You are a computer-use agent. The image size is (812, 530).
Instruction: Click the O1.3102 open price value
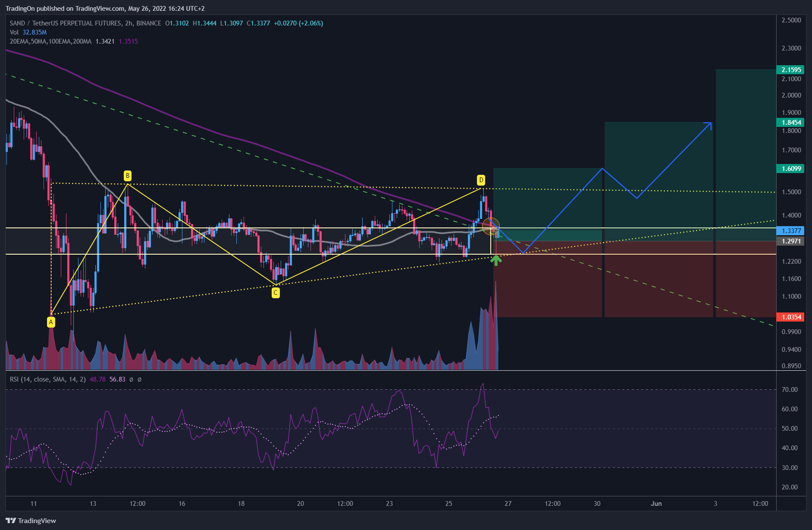point(177,23)
